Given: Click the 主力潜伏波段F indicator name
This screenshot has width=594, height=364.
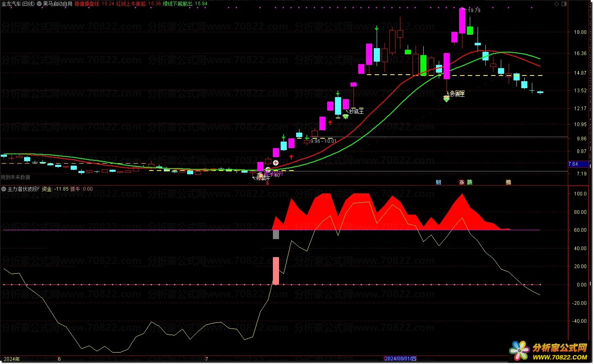Looking at the screenshot, I should [x=23, y=189].
